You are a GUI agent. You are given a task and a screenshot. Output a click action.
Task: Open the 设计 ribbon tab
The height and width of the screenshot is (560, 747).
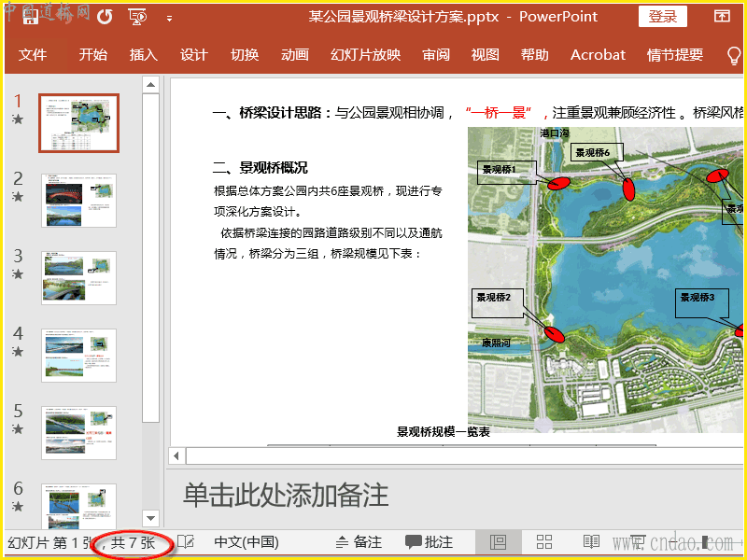[194, 55]
